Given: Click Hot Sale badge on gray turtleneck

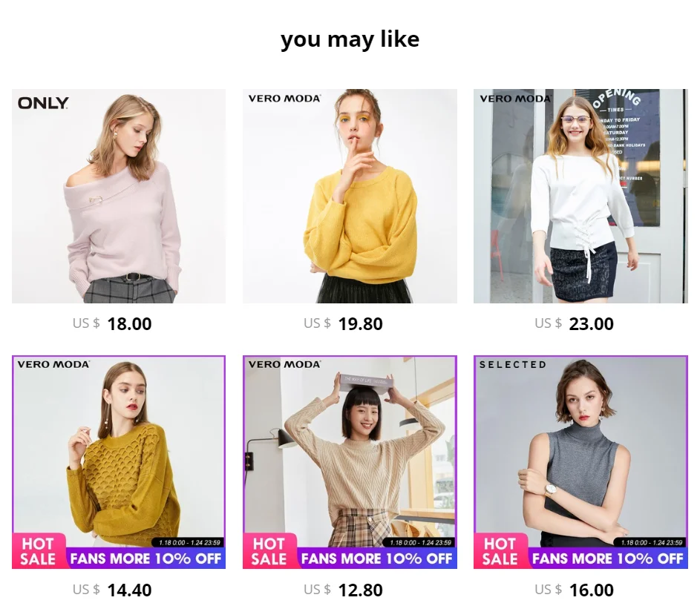Looking at the screenshot, I should [500, 551].
